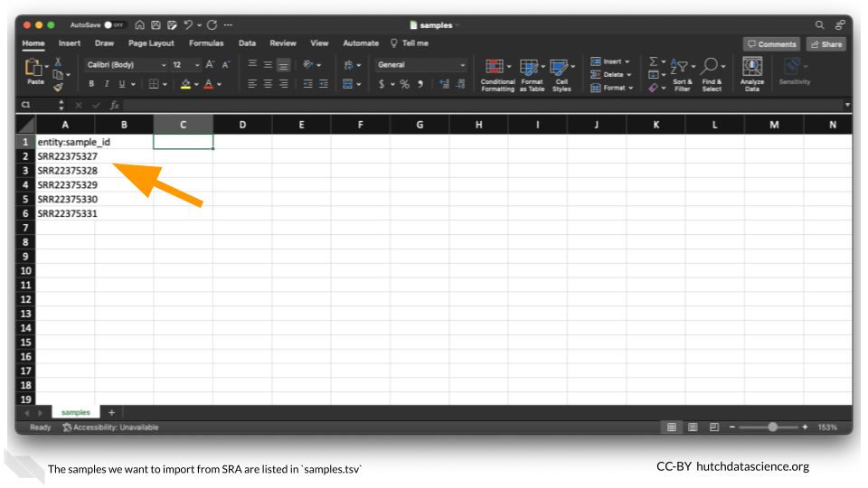The height and width of the screenshot is (488, 868).
Task: Toggle Italic formatting
Action: [107, 84]
